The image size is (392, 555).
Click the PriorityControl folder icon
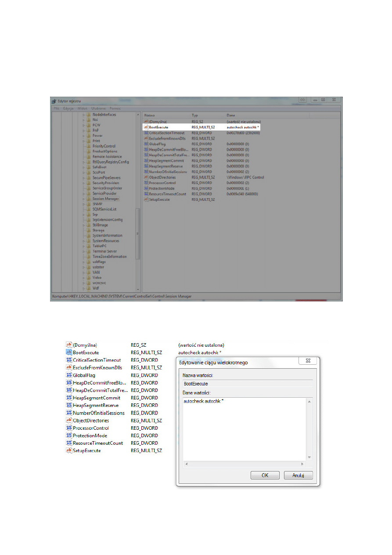(x=89, y=146)
